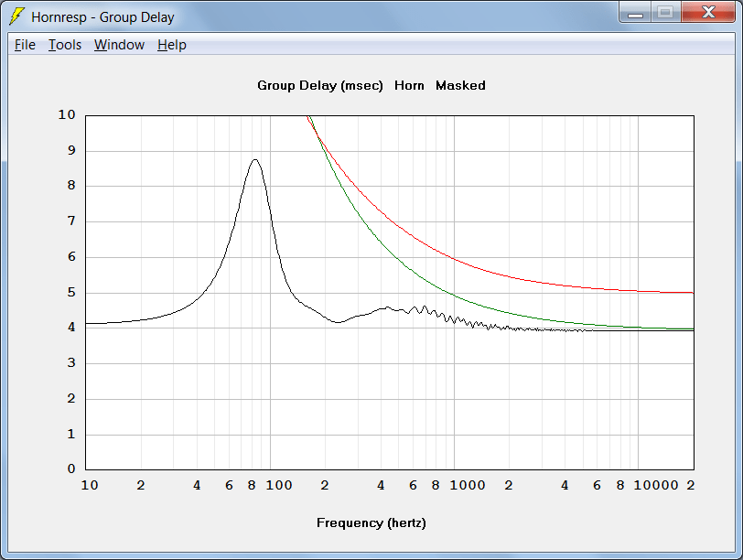Click the 'Group Delay (msec)' chart title
Screen dimensions: 743x560
[x=320, y=86]
